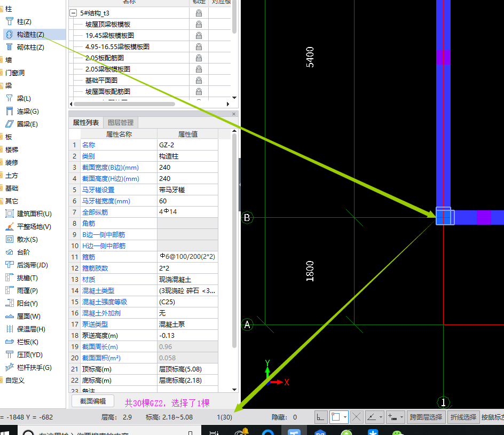The image size is (504, 435).
Task: Click the property list scroll down arrow
Action: pyautogui.click(x=234, y=390)
